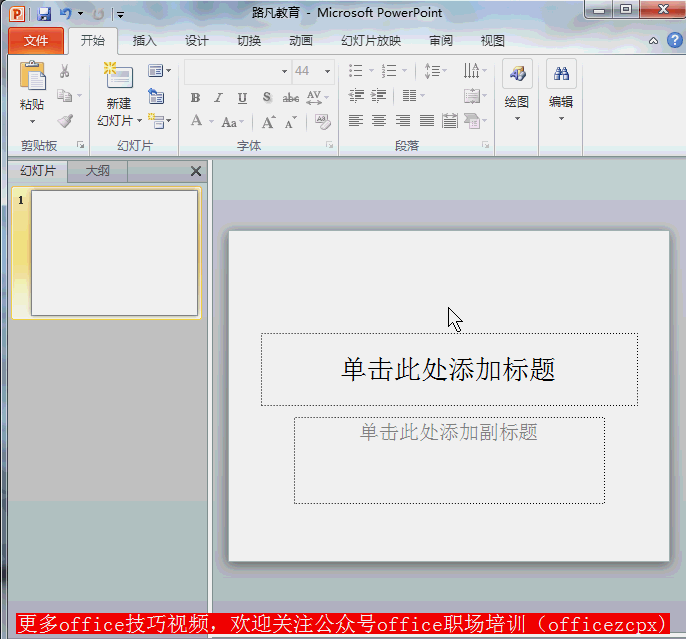Switch to the Insert (插入) ribbon tab

point(145,41)
